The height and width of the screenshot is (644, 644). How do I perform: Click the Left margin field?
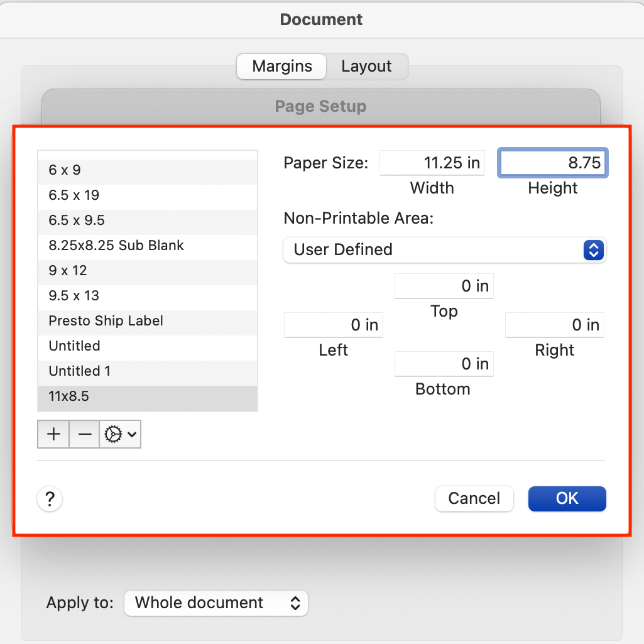pos(334,325)
